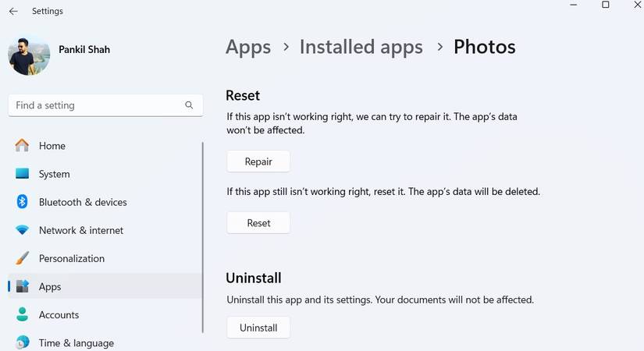Click the Time & language globe icon
The height and width of the screenshot is (351, 644).
[22, 342]
